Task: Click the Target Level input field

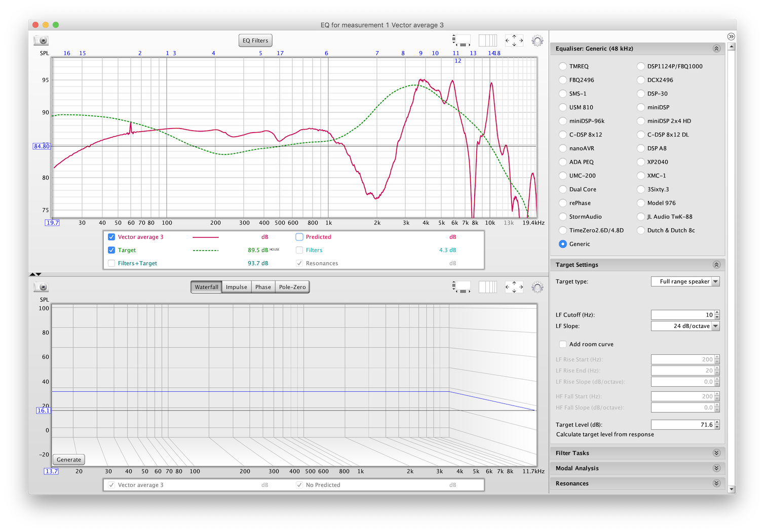Action: click(x=682, y=425)
